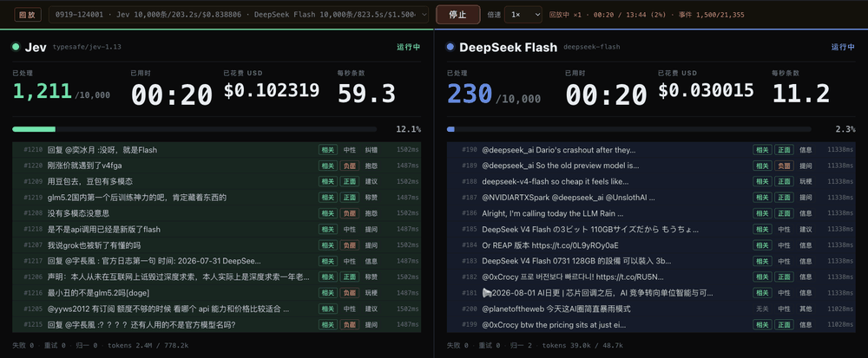This screenshot has height=358, width=868.
Task: Open the t.co link in row #184
Action: 575,245
